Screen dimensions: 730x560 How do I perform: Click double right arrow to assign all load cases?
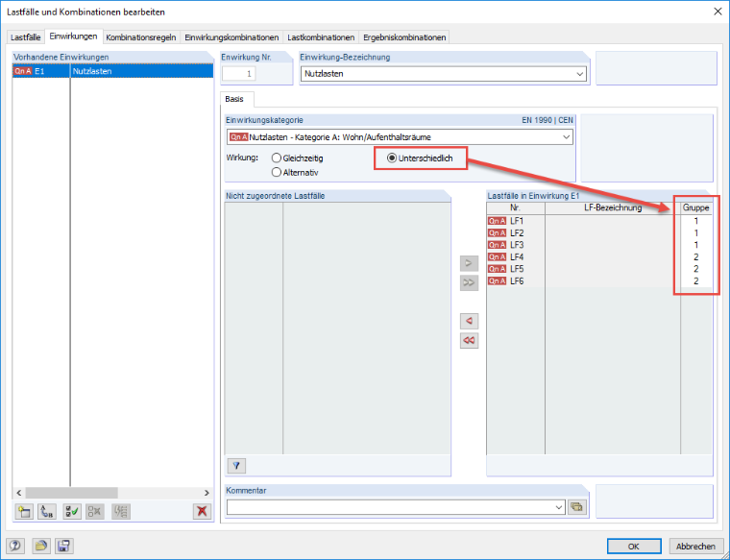point(469,282)
